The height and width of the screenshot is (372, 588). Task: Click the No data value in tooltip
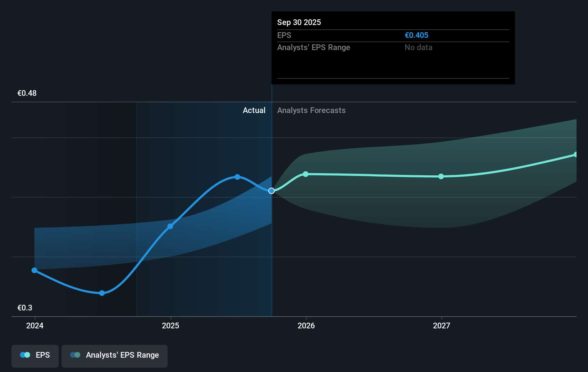(x=418, y=48)
